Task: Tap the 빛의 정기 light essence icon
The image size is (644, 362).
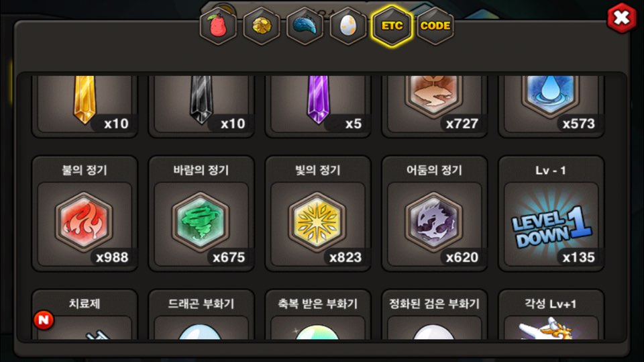Action: 317,222
